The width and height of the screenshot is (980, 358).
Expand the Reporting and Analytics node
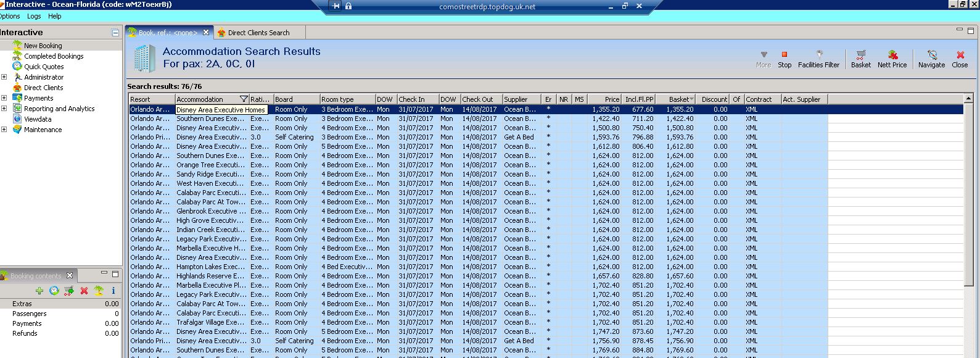click(x=4, y=109)
